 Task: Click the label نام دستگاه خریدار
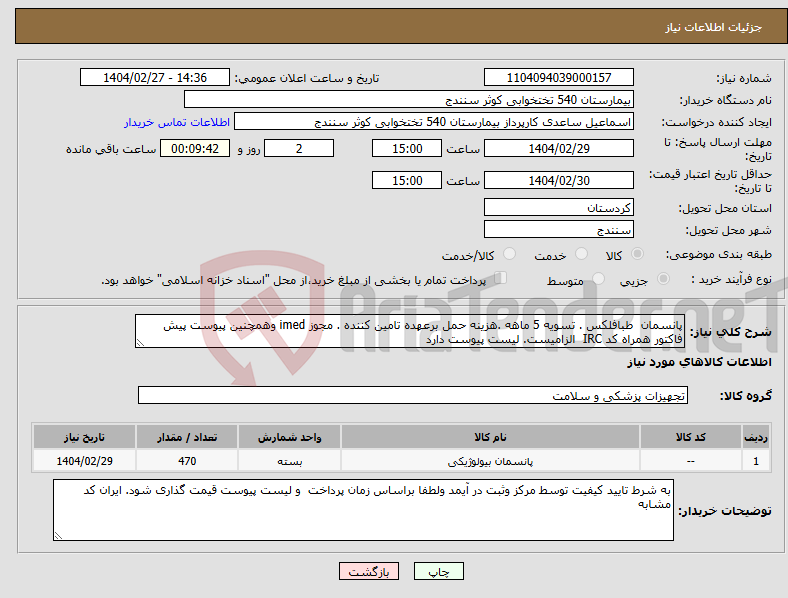725,101
